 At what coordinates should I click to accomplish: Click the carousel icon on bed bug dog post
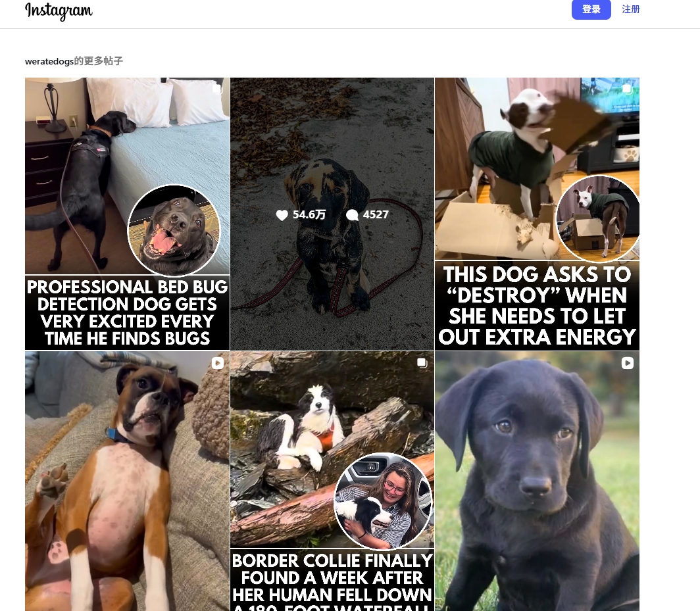217,89
